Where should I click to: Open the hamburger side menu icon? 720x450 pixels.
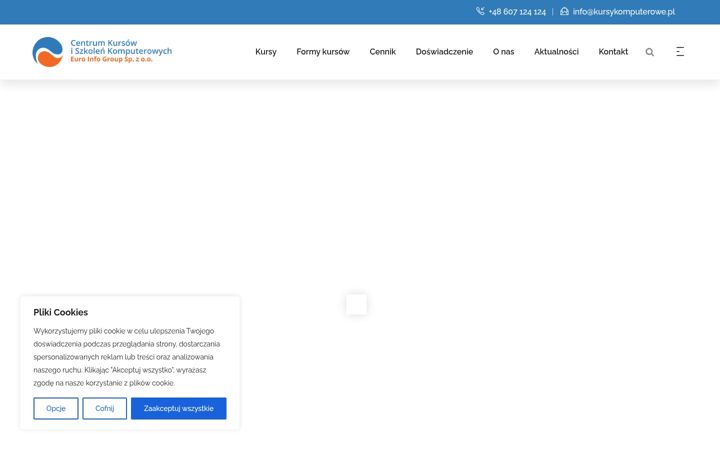coord(680,51)
